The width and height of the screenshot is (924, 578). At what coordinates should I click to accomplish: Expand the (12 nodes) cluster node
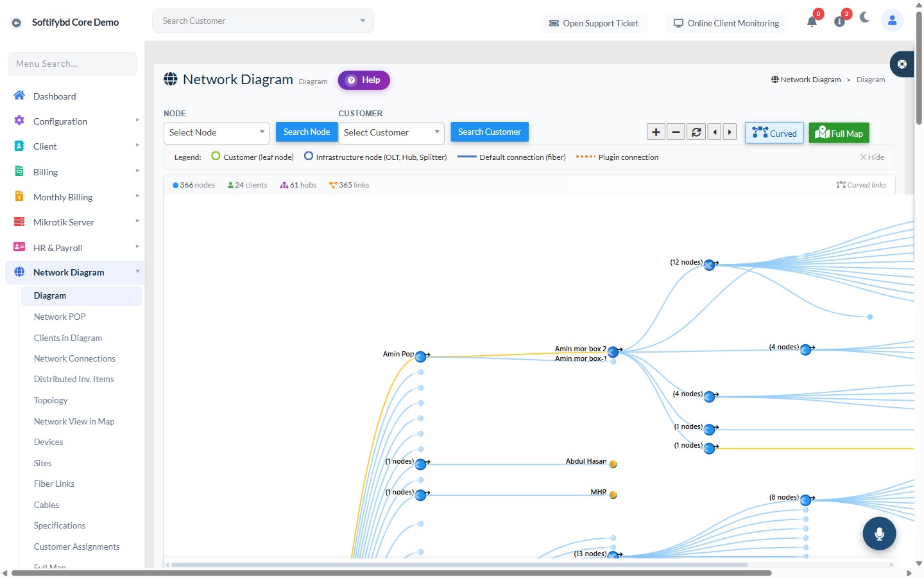pos(709,265)
